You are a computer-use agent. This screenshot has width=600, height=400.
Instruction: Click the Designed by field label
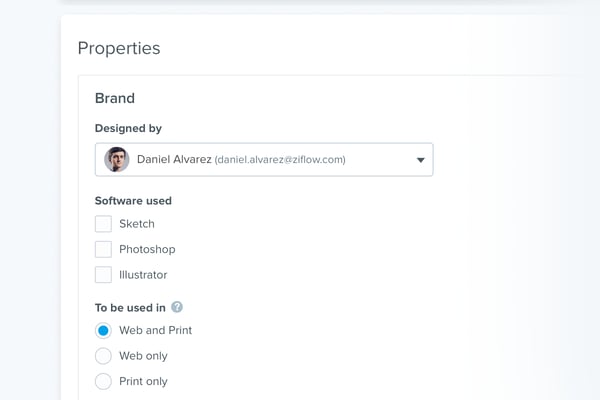[128, 128]
